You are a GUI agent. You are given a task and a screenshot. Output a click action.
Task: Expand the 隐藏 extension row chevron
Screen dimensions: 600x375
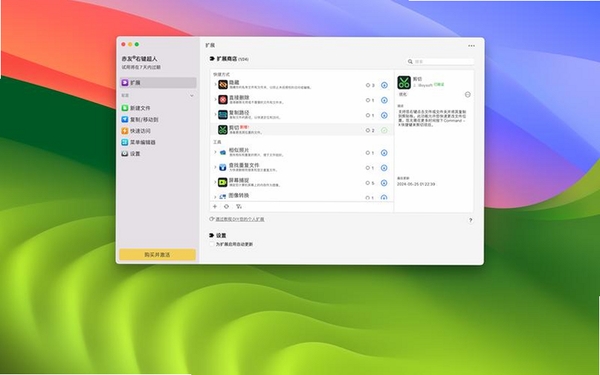215,84
